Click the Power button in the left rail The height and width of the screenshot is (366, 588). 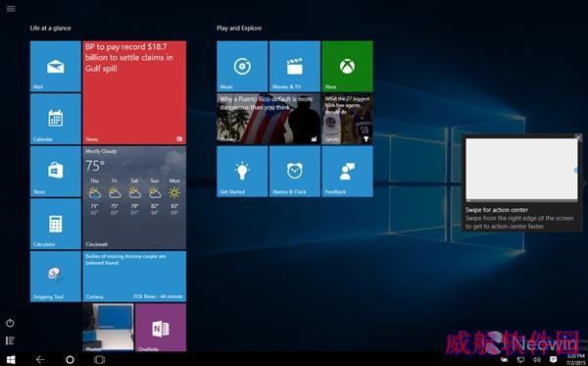point(10,323)
